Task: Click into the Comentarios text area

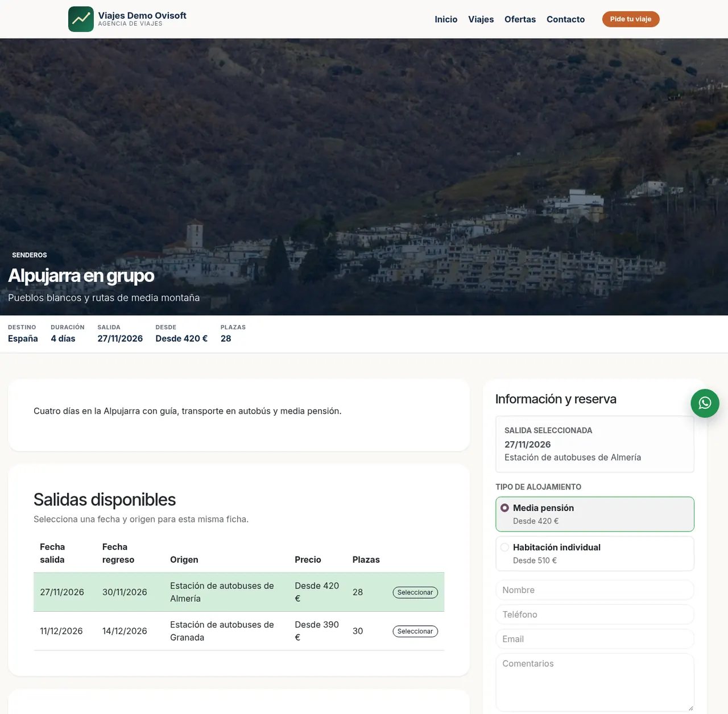Action: click(595, 682)
